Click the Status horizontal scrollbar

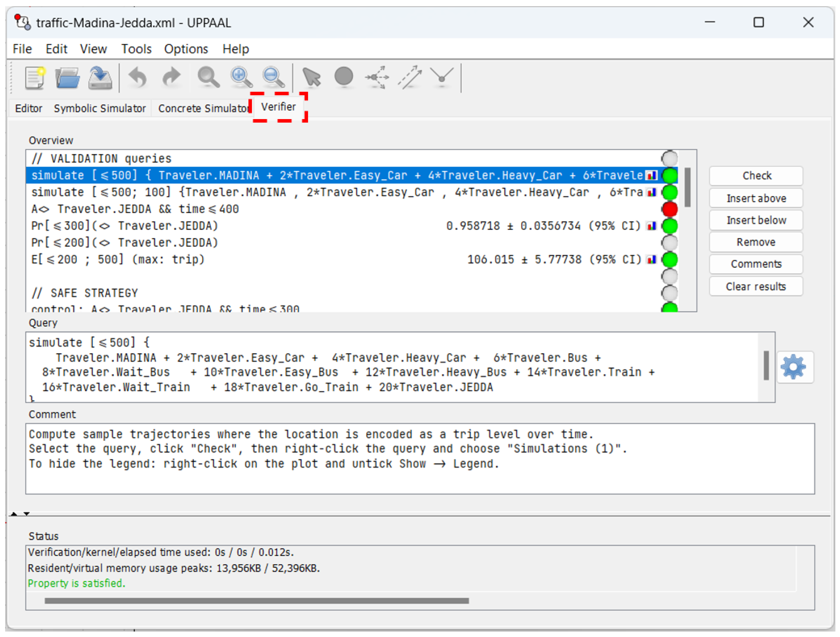pyautogui.click(x=256, y=601)
